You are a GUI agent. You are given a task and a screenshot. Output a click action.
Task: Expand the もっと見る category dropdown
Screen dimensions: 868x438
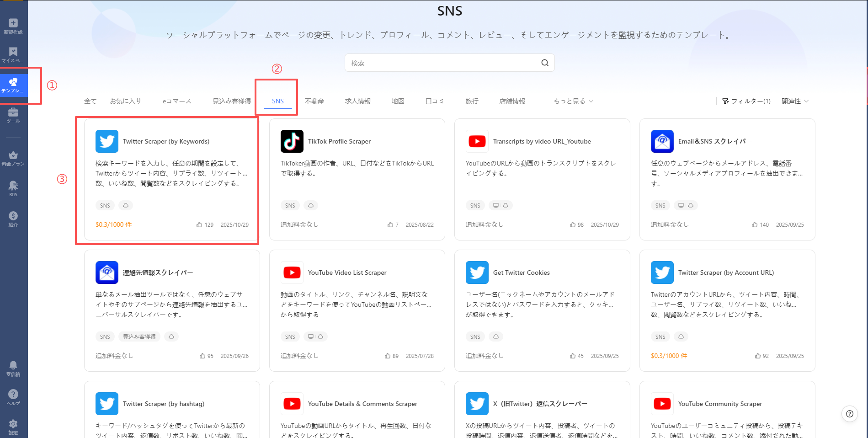(x=573, y=101)
